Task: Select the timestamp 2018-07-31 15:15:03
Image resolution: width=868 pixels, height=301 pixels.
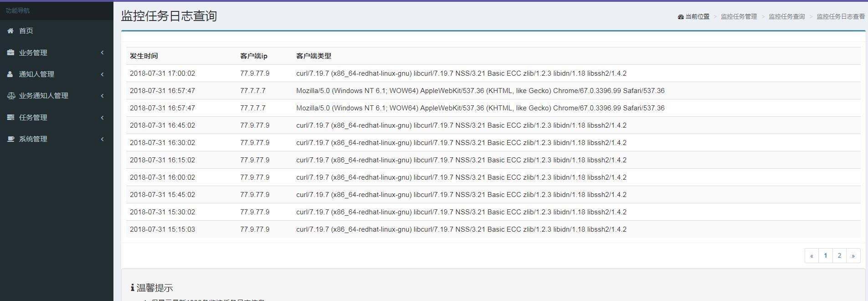Action: pyautogui.click(x=162, y=229)
